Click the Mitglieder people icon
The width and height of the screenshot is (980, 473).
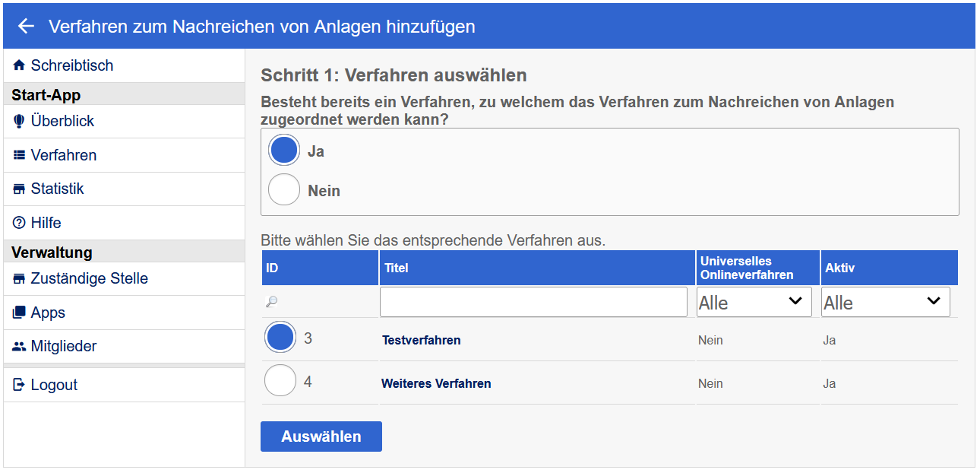[21, 346]
